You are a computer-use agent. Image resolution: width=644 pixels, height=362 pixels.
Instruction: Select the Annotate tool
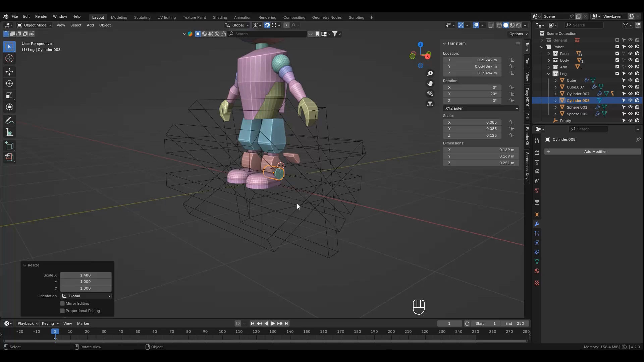(9, 120)
